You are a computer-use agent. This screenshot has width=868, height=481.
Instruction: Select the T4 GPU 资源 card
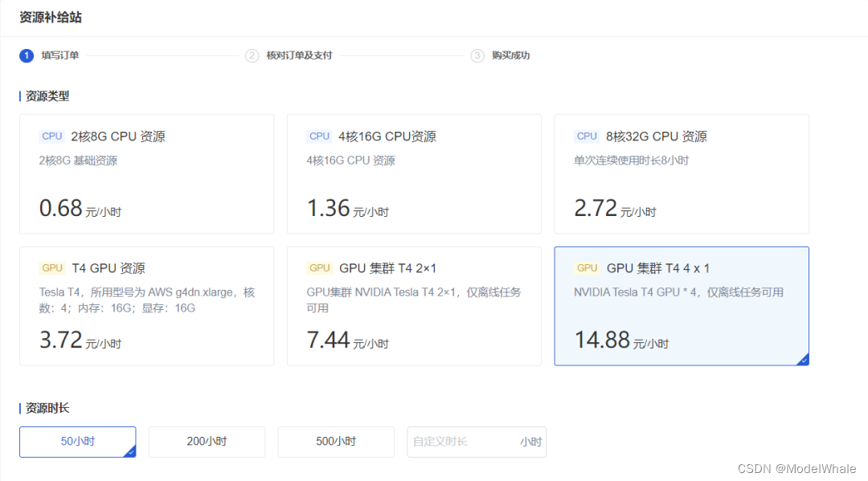(x=147, y=306)
